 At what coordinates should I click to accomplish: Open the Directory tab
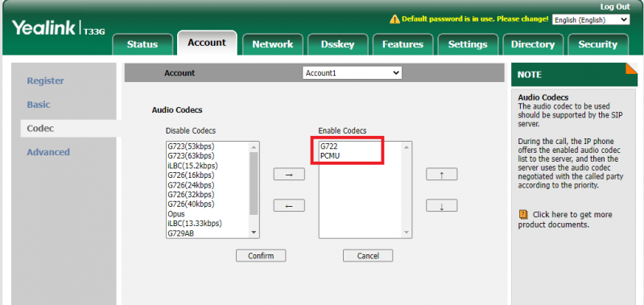(533, 44)
